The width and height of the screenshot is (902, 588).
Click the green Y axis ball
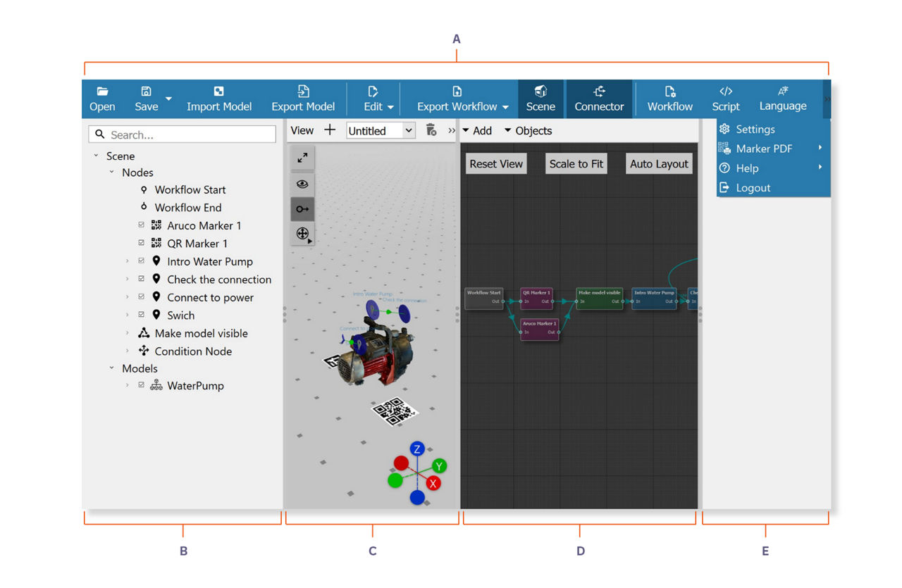[439, 465]
